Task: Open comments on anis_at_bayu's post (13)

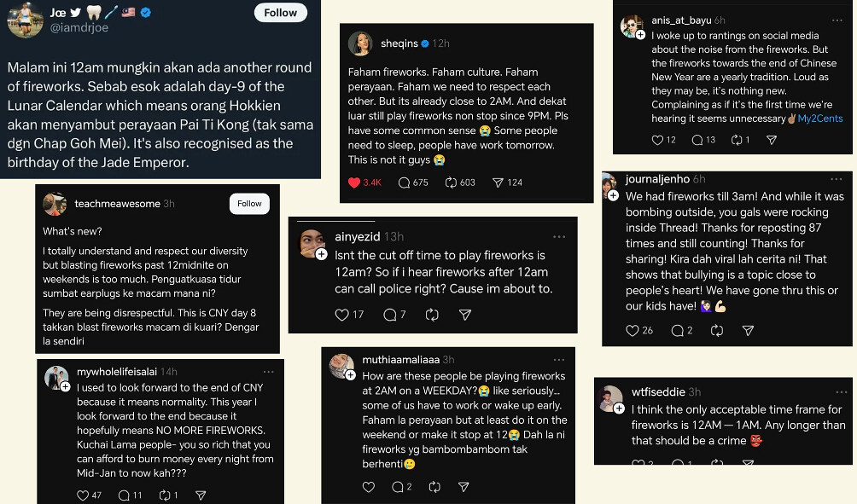Action: click(697, 140)
